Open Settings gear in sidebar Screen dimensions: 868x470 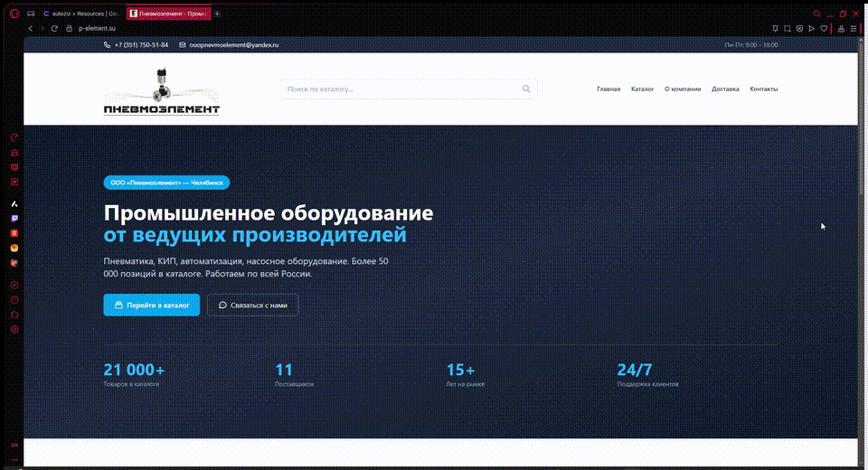(x=14, y=329)
